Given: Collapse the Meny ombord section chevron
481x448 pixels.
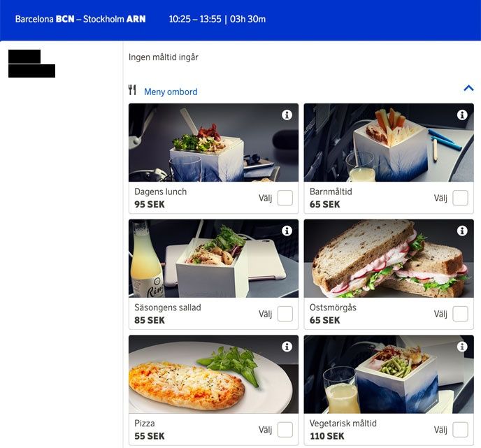Looking at the screenshot, I should (x=468, y=88).
